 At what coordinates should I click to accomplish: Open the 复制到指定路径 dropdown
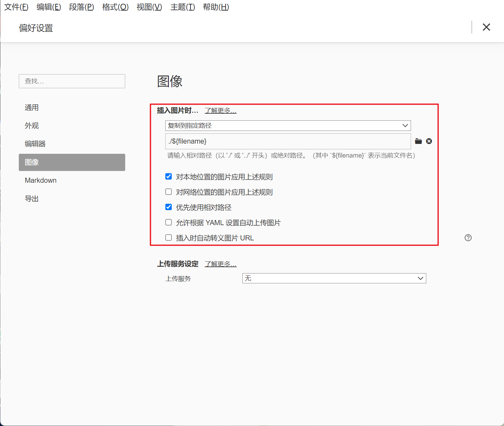click(x=288, y=125)
